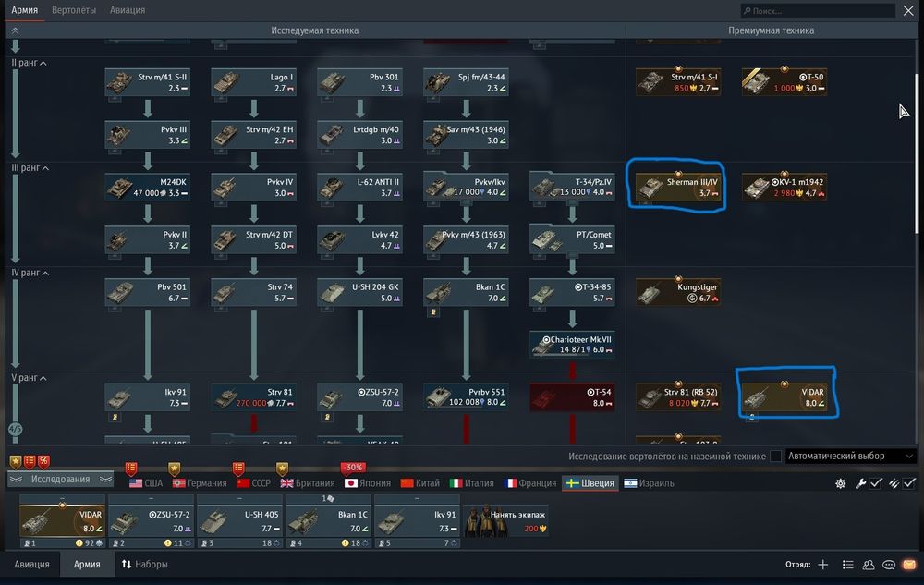Toggle helicopter research on ground vehicles checkbox
The width and height of the screenshot is (924, 585).
pyautogui.click(x=776, y=456)
